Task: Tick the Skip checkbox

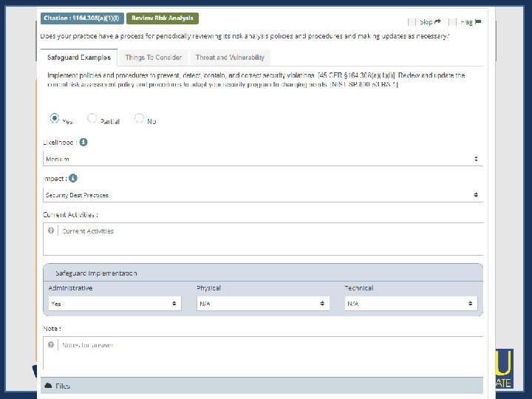Action: click(x=412, y=22)
